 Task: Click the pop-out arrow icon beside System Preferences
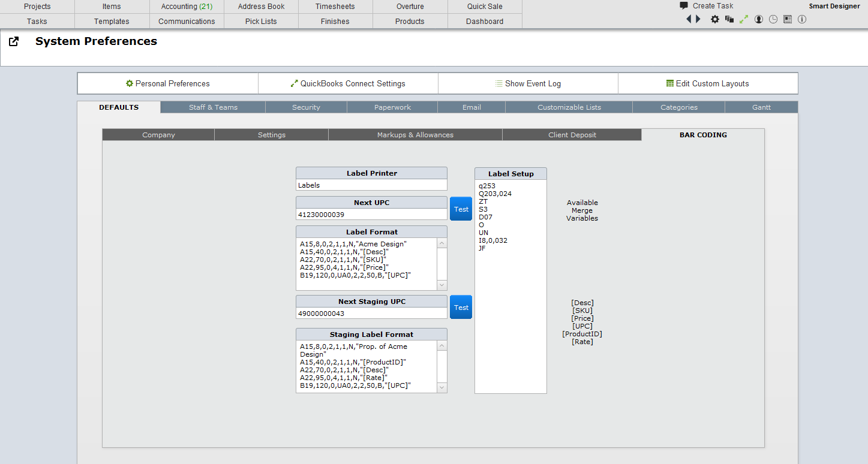14,41
